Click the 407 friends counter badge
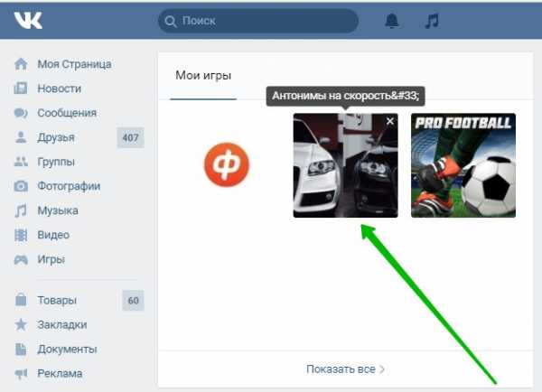 click(x=130, y=137)
